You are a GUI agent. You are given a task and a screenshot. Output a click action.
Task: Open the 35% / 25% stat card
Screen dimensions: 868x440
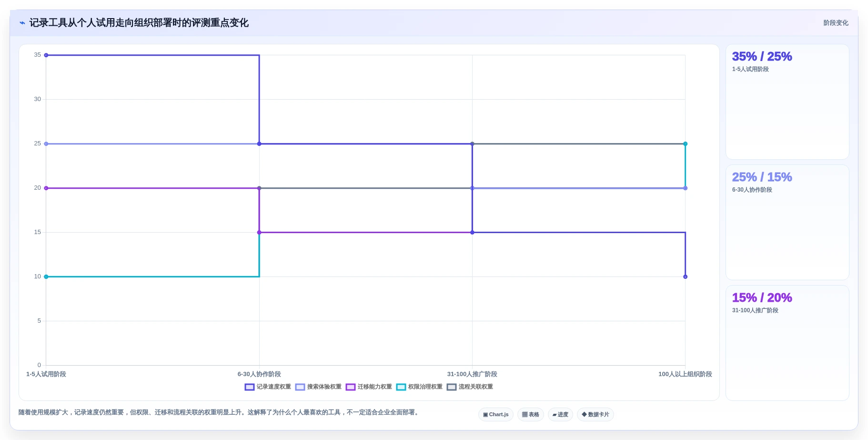tap(787, 102)
